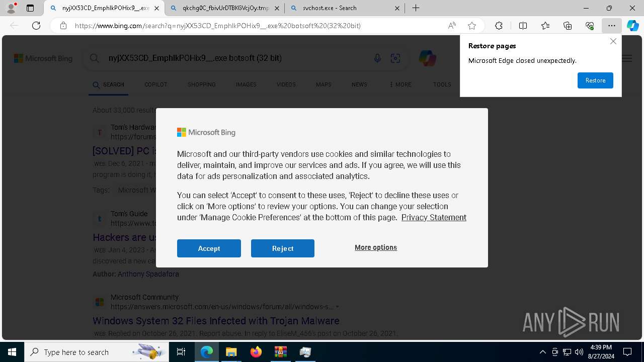Screen dimensions: 644x362
Task: Open the tab actions menu icon
Action: 30,8
